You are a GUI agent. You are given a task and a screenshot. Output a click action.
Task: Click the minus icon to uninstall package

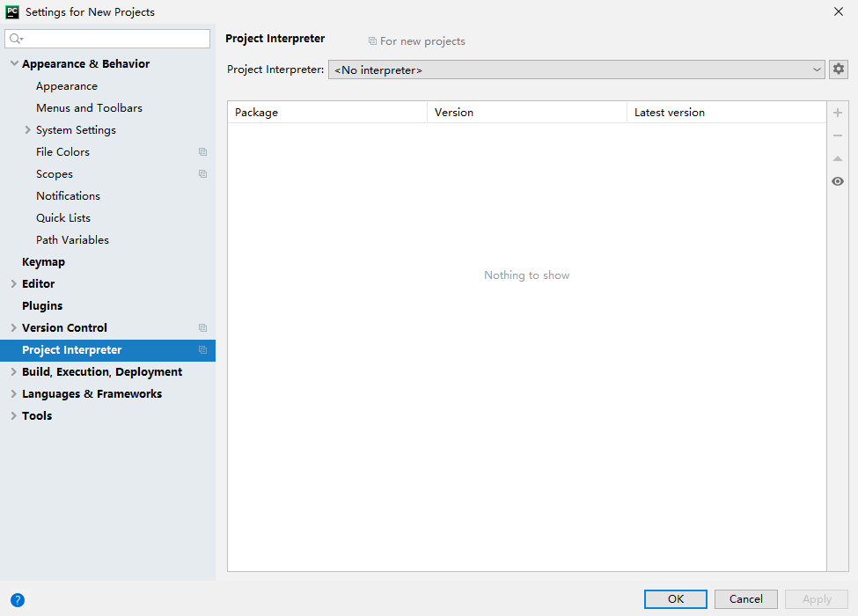(838, 136)
